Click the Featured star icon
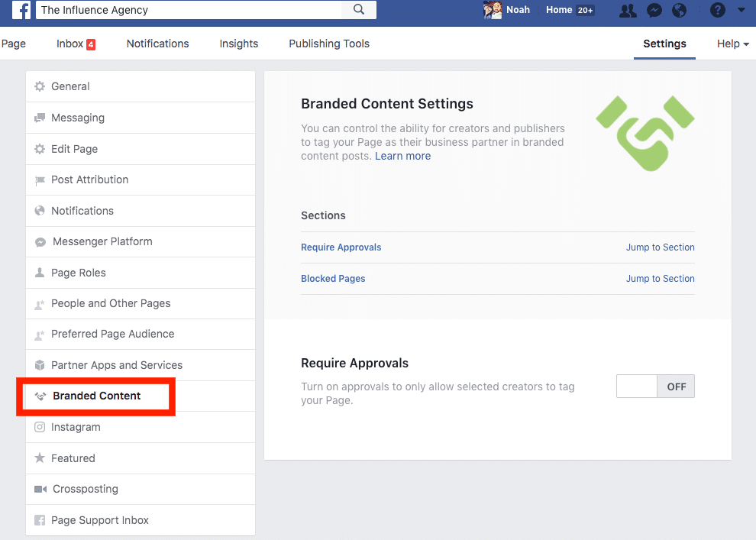 point(40,458)
